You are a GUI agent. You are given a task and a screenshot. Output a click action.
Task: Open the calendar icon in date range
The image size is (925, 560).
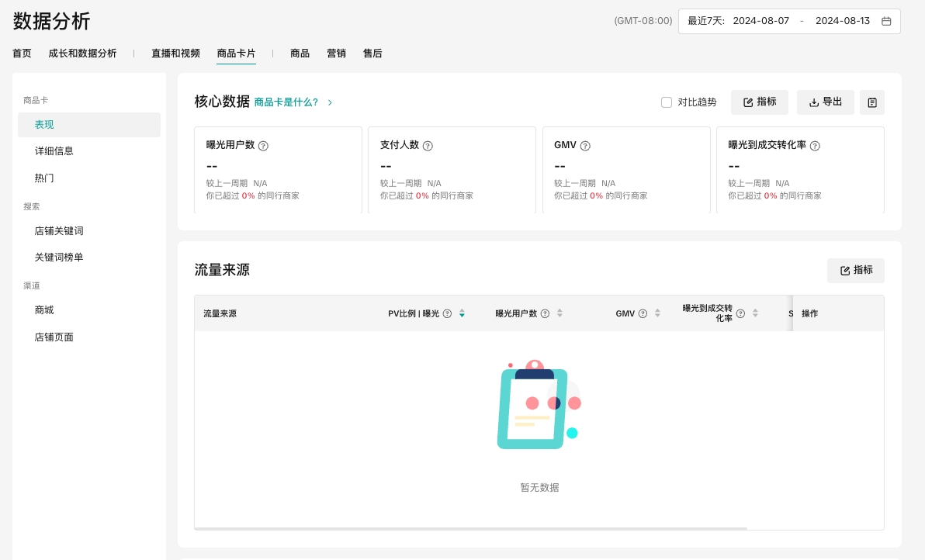886,21
